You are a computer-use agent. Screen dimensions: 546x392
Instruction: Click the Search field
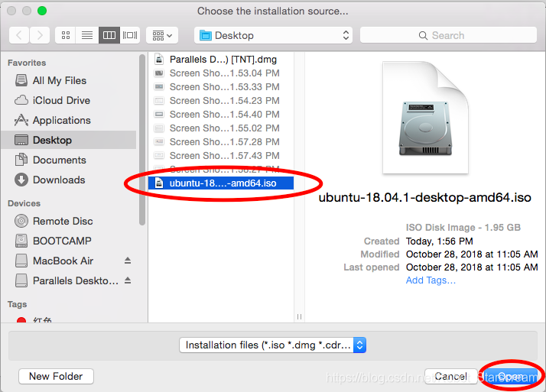[448, 35]
